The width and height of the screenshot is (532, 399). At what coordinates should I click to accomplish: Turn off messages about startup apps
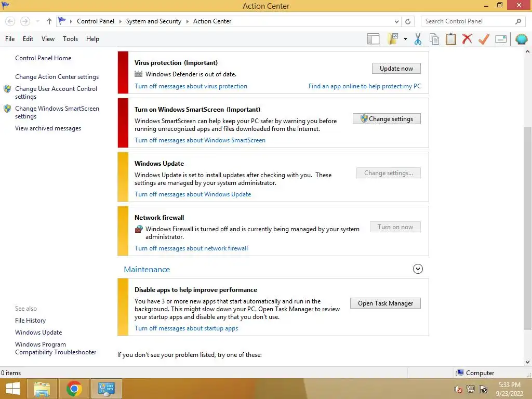pos(187,328)
